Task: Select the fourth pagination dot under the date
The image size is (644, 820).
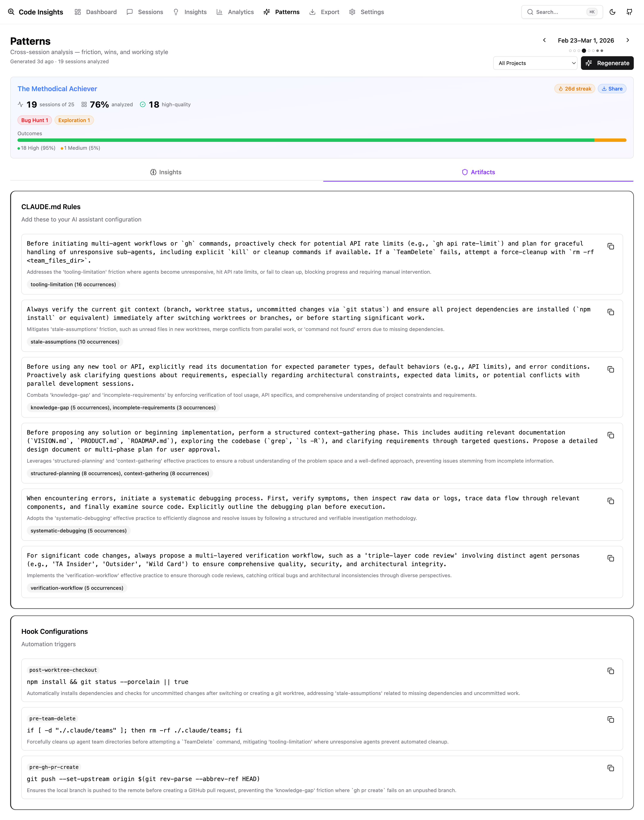Action: pyautogui.click(x=584, y=50)
